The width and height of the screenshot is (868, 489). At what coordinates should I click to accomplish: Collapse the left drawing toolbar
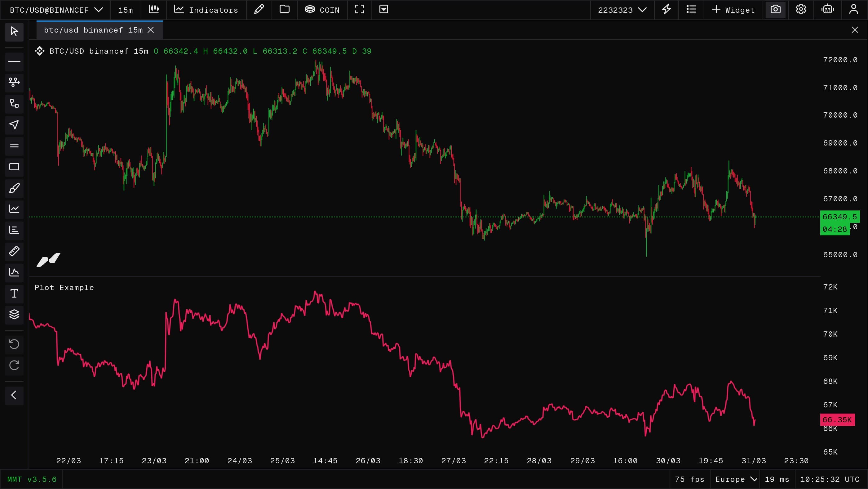tap(14, 395)
